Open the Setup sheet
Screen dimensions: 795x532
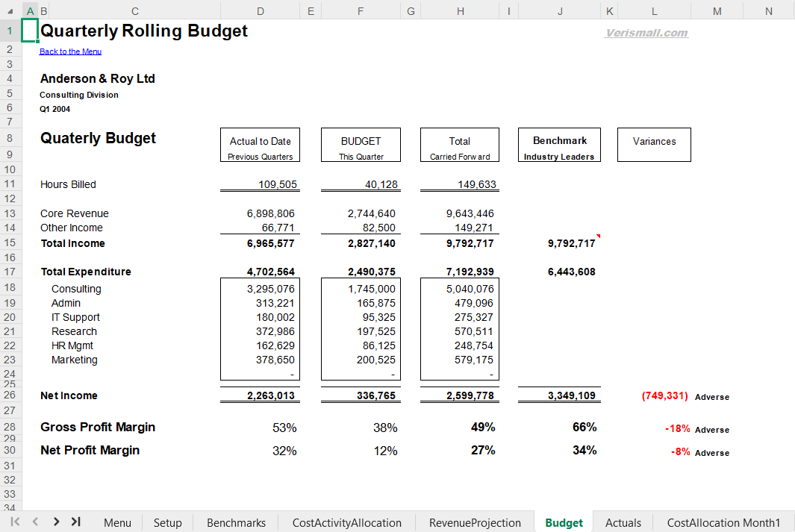167,522
